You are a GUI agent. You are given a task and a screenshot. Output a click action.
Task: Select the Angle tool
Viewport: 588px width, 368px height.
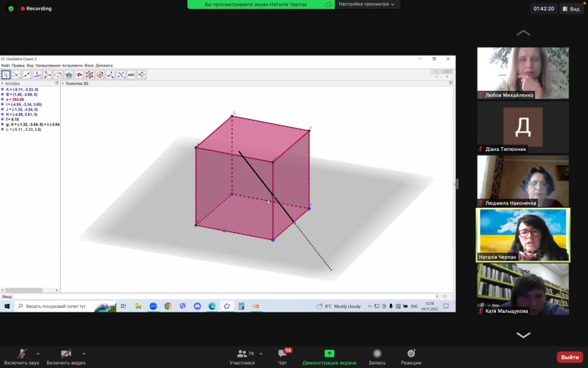pos(110,75)
